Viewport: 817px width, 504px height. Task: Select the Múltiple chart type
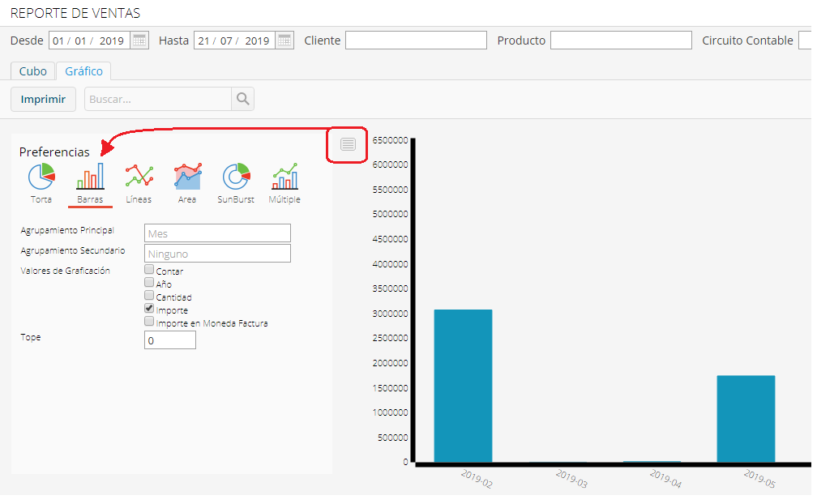point(284,183)
